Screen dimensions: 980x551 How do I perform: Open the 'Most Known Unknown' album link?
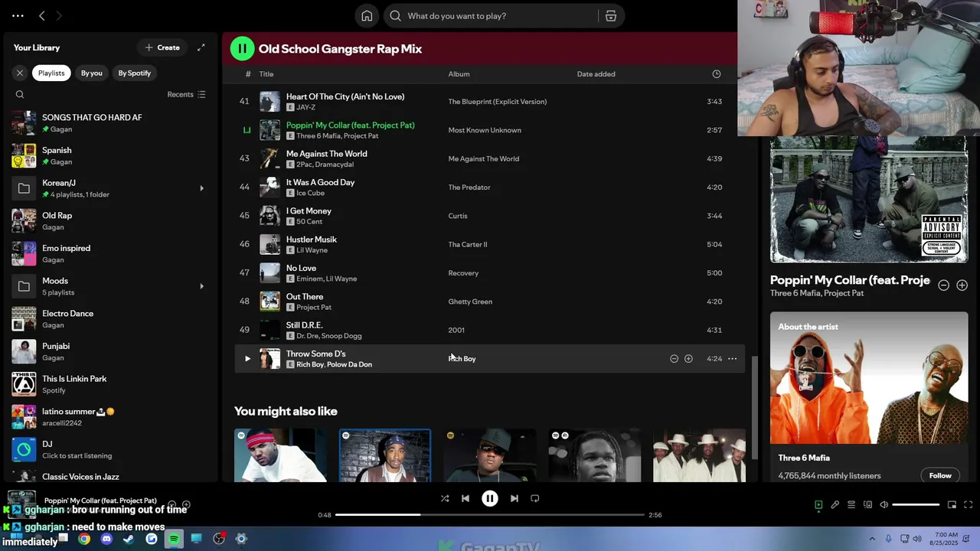[485, 130]
